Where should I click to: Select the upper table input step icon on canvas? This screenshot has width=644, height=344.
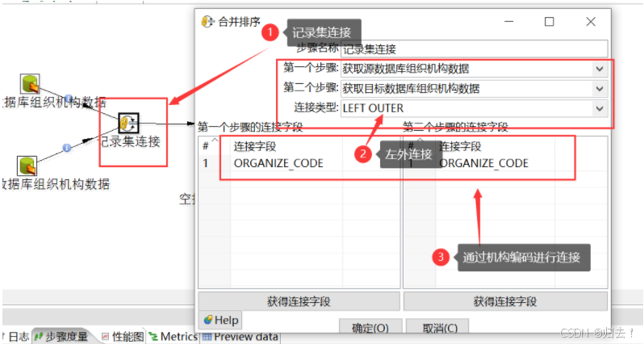(30, 84)
